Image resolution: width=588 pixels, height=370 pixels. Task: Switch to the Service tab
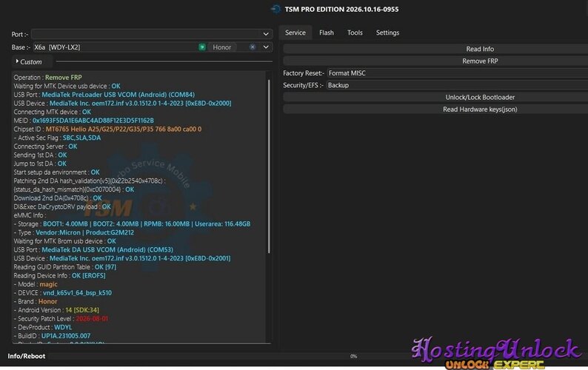(x=295, y=33)
